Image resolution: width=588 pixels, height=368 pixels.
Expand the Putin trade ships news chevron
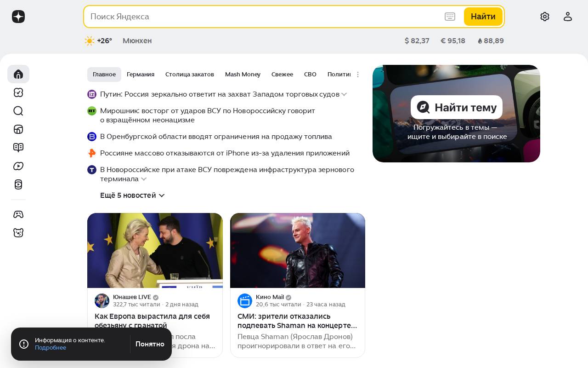point(344,94)
